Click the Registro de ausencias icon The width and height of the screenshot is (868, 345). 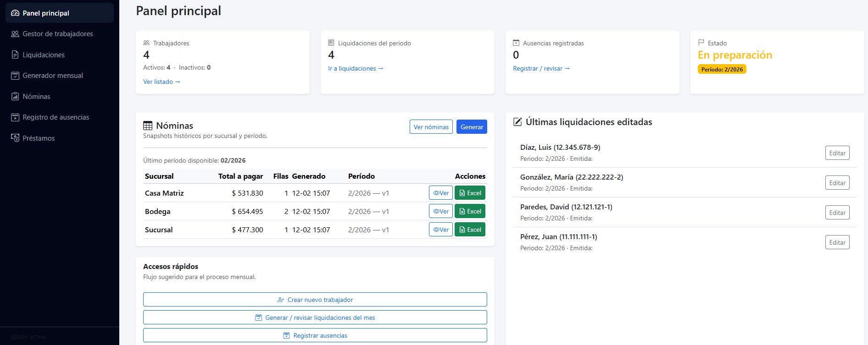15,117
